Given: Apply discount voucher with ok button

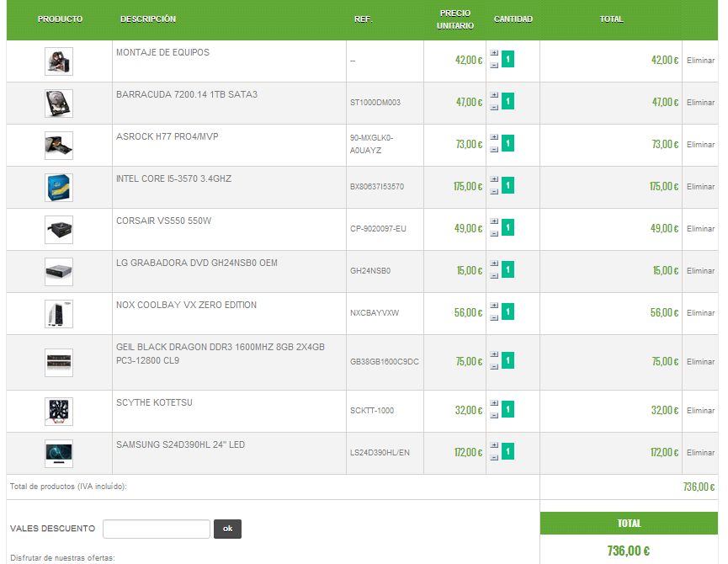Looking at the screenshot, I should tap(227, 529).
